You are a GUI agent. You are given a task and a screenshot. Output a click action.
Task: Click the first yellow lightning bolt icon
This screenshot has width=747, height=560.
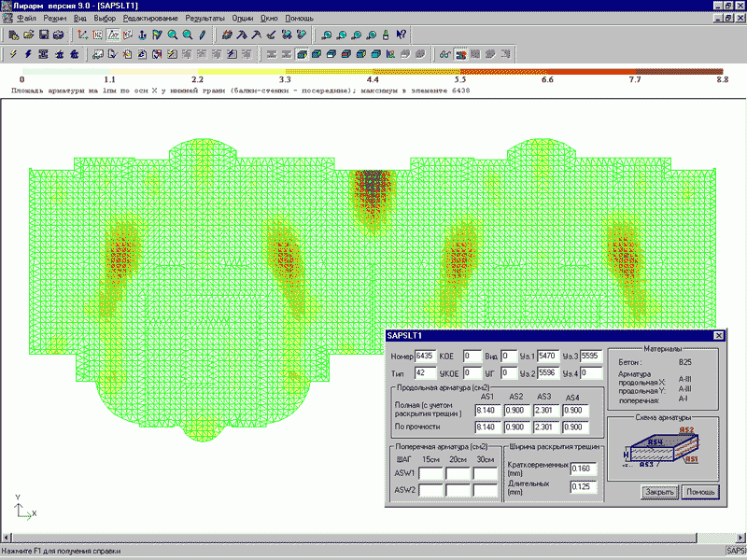13,54
